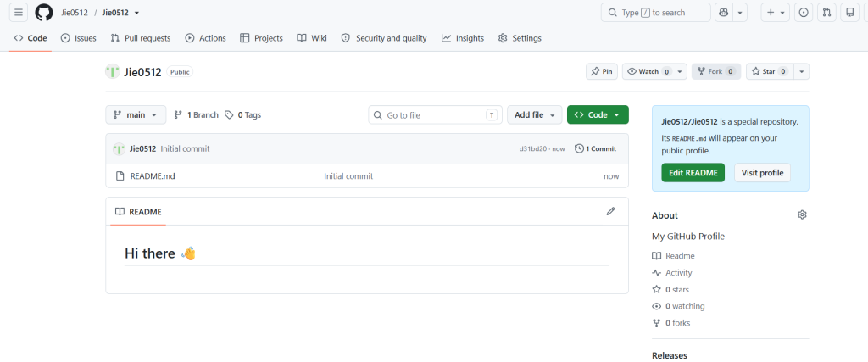The image size is (868, 362).
Task: Open repository Settings tab
Action: pos(520,38)
